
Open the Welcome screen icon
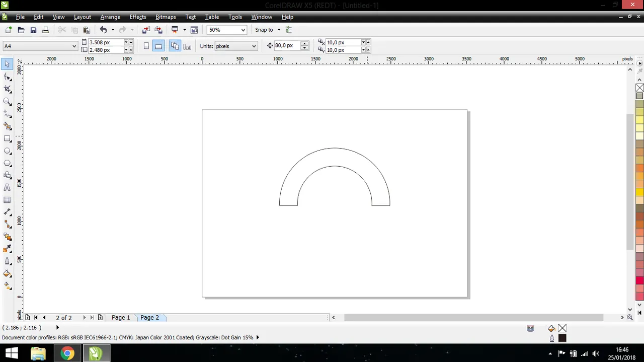click(x=194, y=30)
